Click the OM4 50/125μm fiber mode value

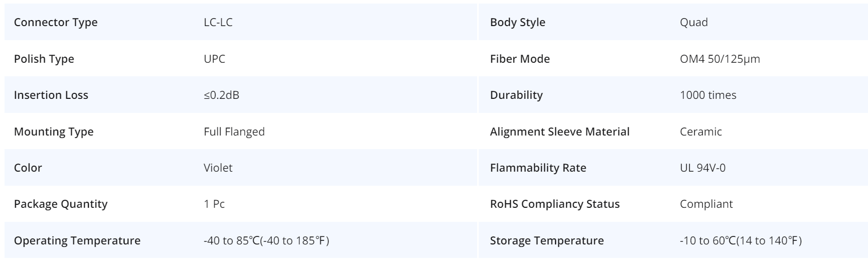(x=720, y=59)
